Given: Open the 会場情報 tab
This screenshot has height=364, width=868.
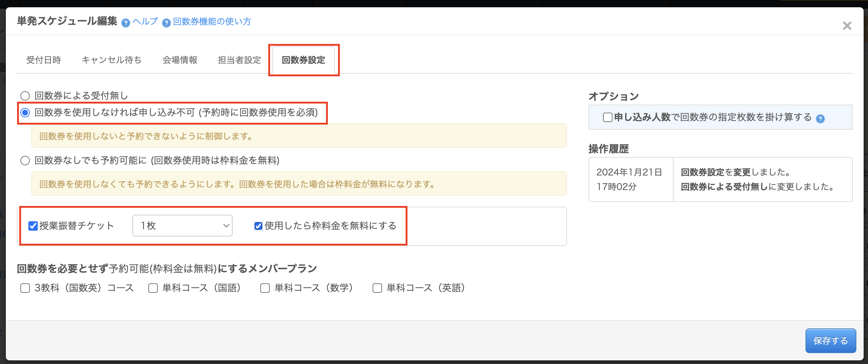Looking at the screenshot, I should coord(180,60).
